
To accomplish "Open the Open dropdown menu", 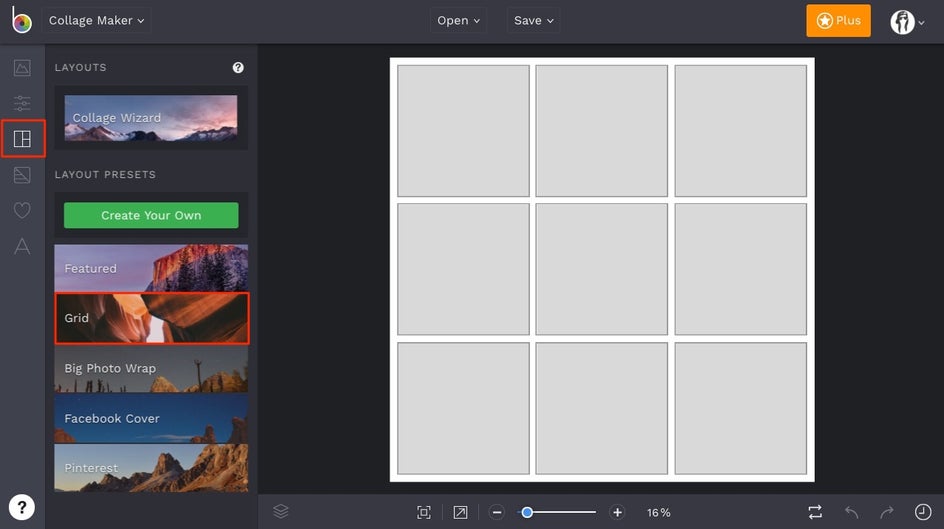I will (x=458, y=20).
